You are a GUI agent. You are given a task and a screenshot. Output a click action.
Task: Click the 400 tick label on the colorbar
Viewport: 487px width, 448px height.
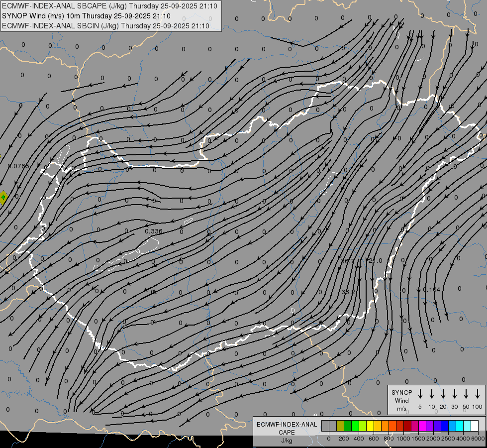pyautogui.click(x=359, y=439)
